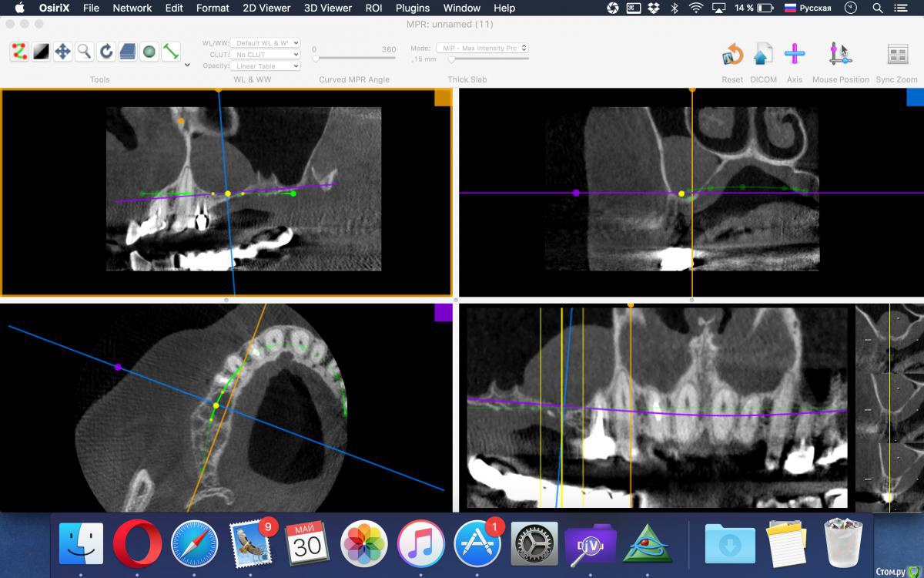Select the window level contrast tool
924x578 pixels.
pos(41,52)
